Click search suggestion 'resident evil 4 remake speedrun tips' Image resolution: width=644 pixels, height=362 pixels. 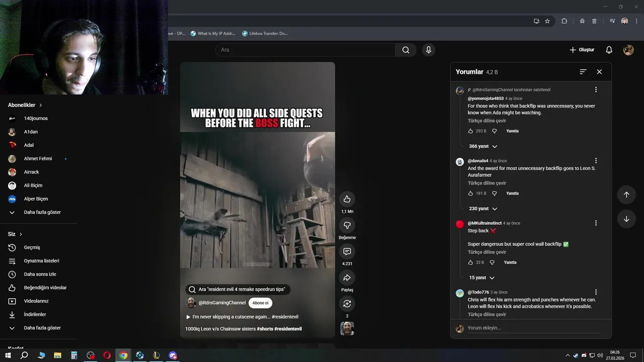[237, 290]
